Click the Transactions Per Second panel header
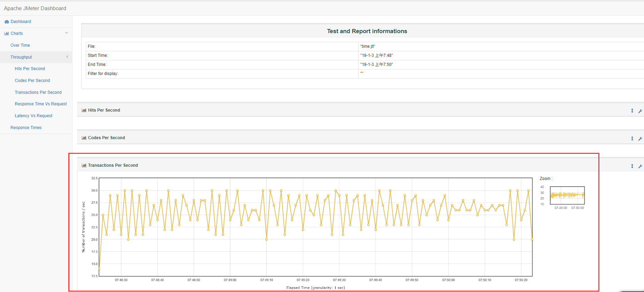 coord(360,165)
